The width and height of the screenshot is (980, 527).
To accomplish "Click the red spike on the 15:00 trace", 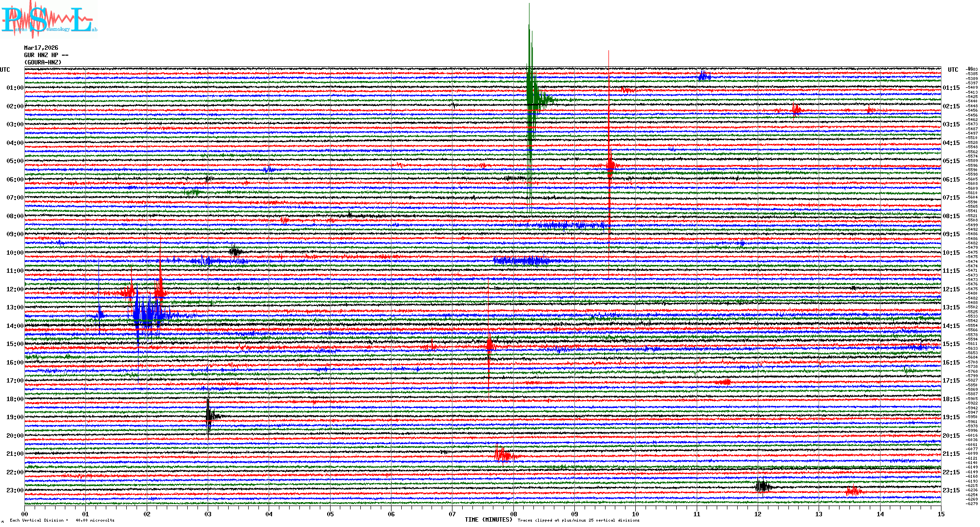I will coord(490,345).
